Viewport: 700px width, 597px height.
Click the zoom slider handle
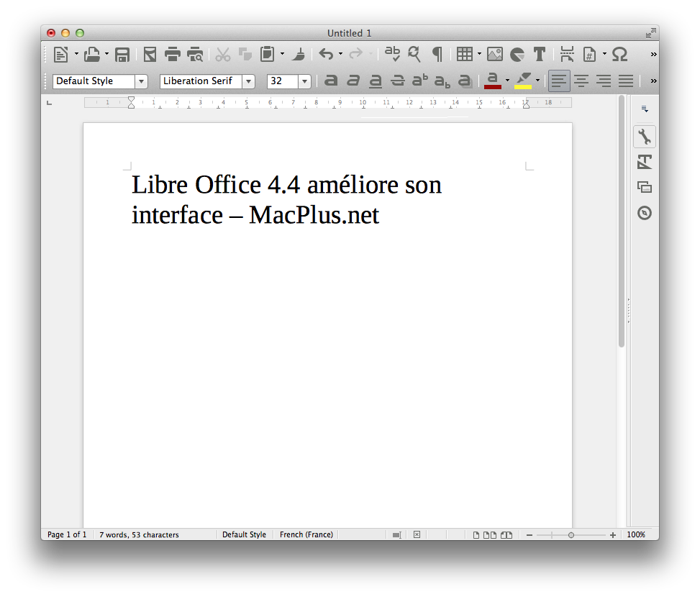(x=571, y=535)
